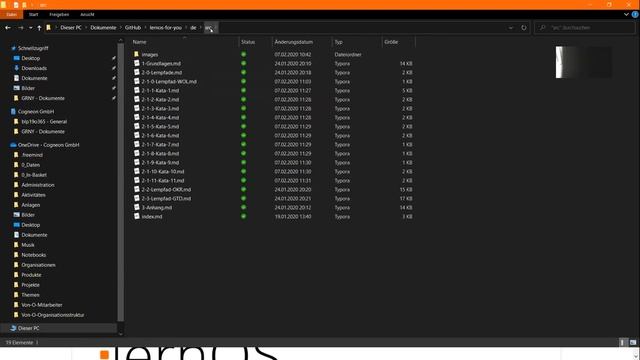The height and width of the screenshot is (360, 640).
Task: Navigate to Dokumente in breadcrumb
Action: pyautogui.click(x=103, y=28)
